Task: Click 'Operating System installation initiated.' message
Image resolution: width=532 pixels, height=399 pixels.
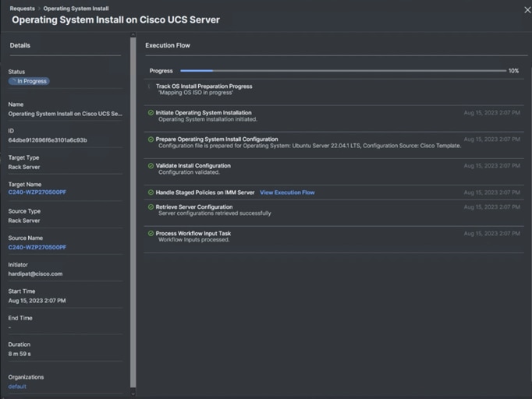Action: (207, 119)
